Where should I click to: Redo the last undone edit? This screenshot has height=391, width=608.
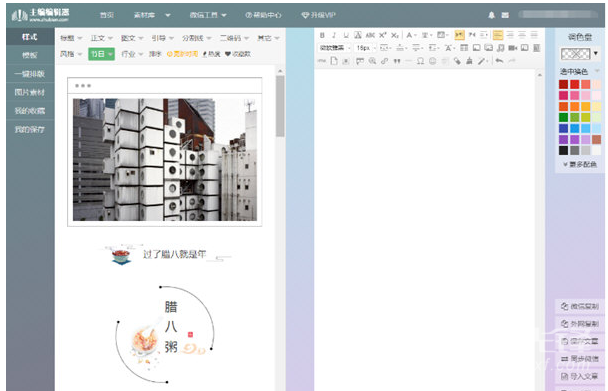(512, 61)
